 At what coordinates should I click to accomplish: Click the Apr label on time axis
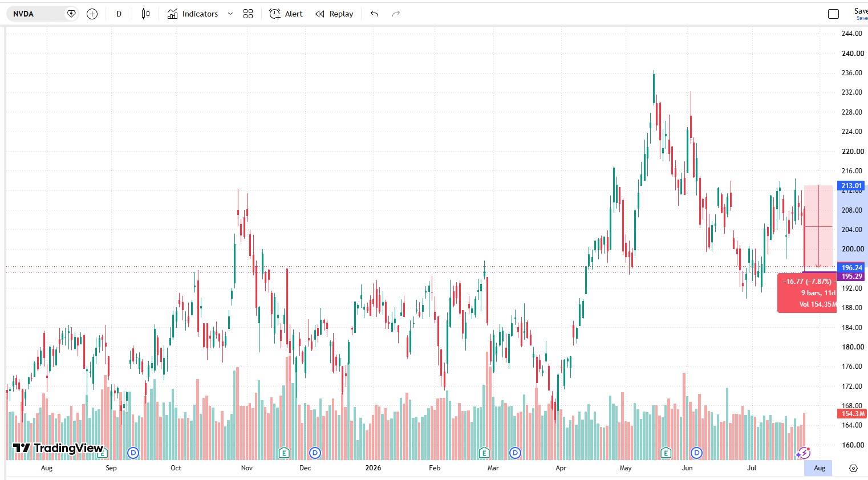[561, 468]
